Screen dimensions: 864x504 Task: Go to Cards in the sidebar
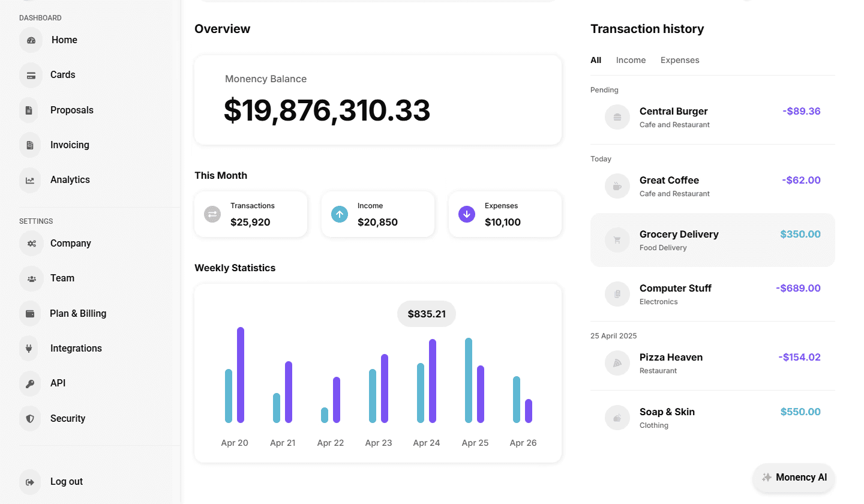click(63, 75)
